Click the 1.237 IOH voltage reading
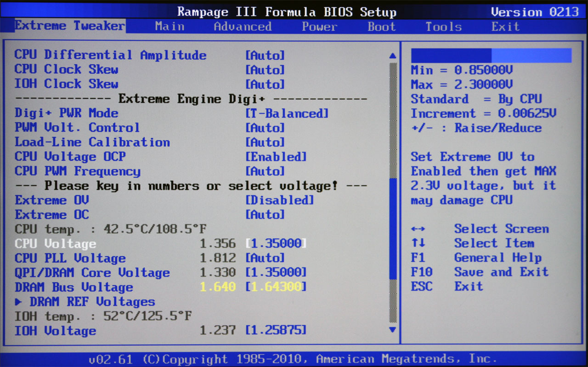588x367 pixels. coord(218,330)
